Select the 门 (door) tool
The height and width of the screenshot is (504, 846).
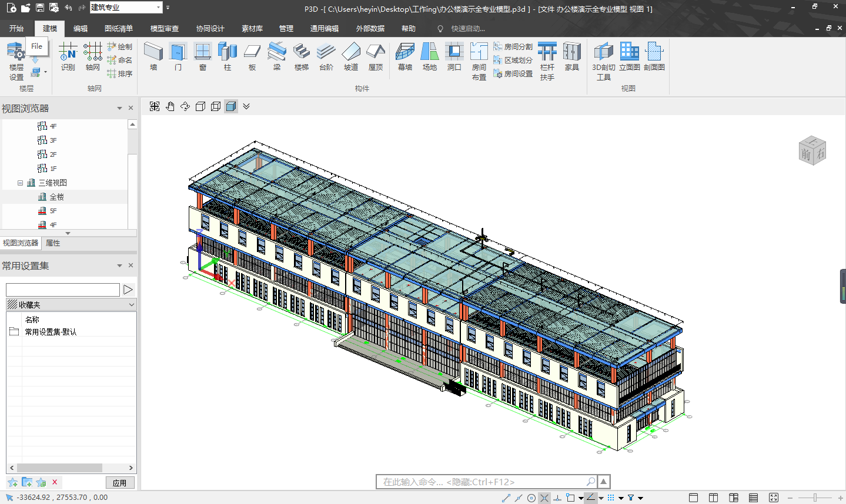pos(178,57)
